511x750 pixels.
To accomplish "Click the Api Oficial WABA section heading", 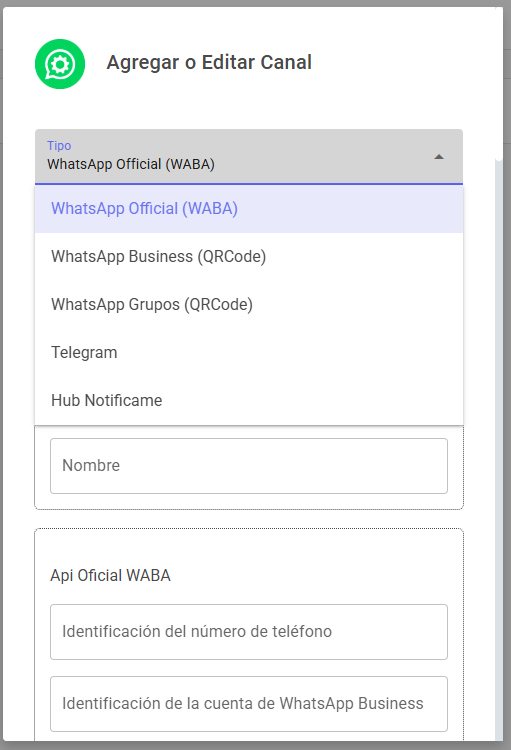I will click(x=111, y=575).
